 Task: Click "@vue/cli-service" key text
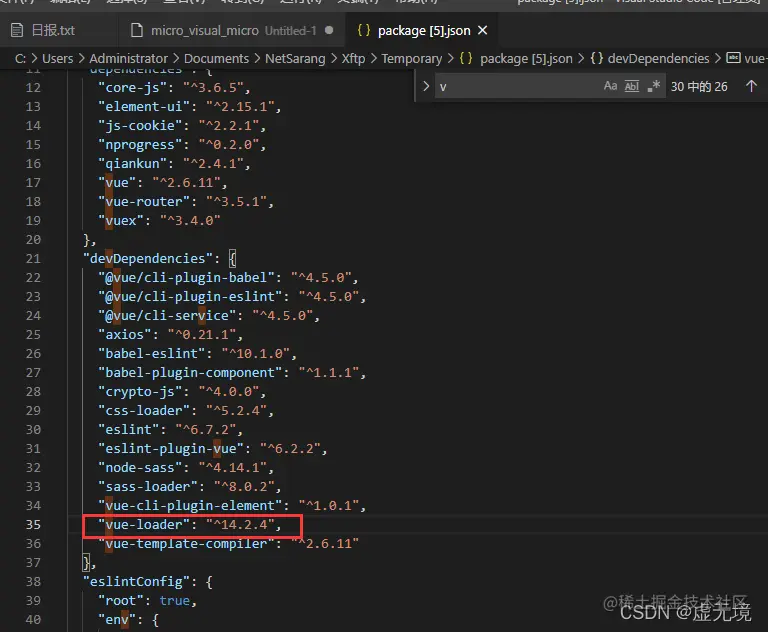coord(167,316)
